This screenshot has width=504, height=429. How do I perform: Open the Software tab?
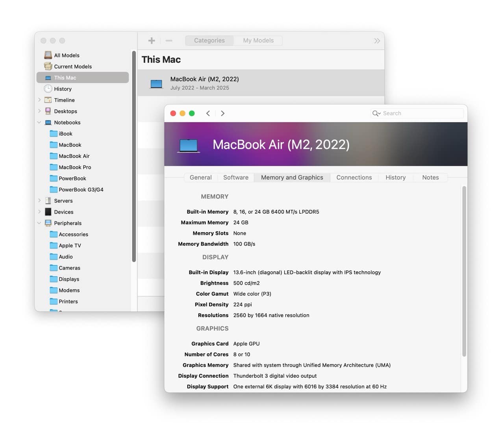click(236, 178)
